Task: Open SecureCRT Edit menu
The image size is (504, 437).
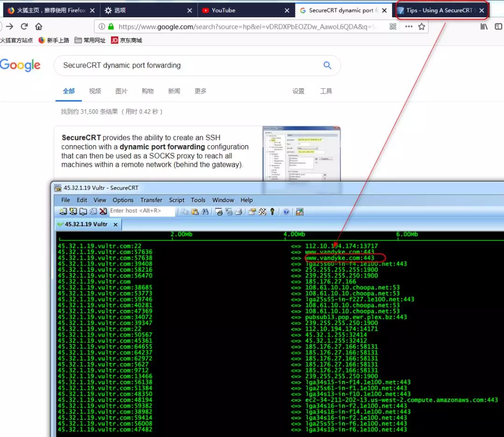Action: pos(82,200)
